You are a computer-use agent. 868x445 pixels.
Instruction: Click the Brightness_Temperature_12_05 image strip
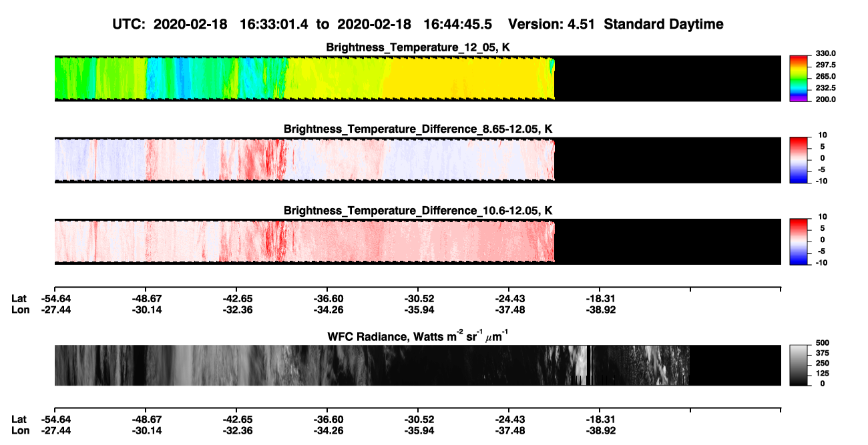pos(417,78)
